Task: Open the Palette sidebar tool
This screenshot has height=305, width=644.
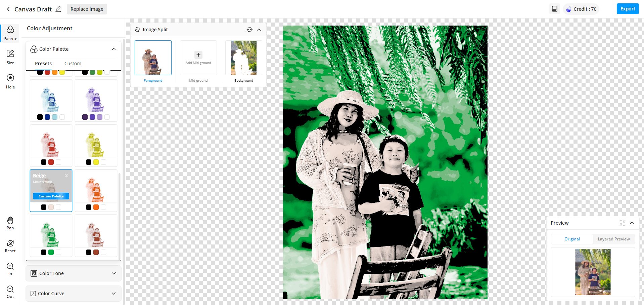Action: [10, 33]
